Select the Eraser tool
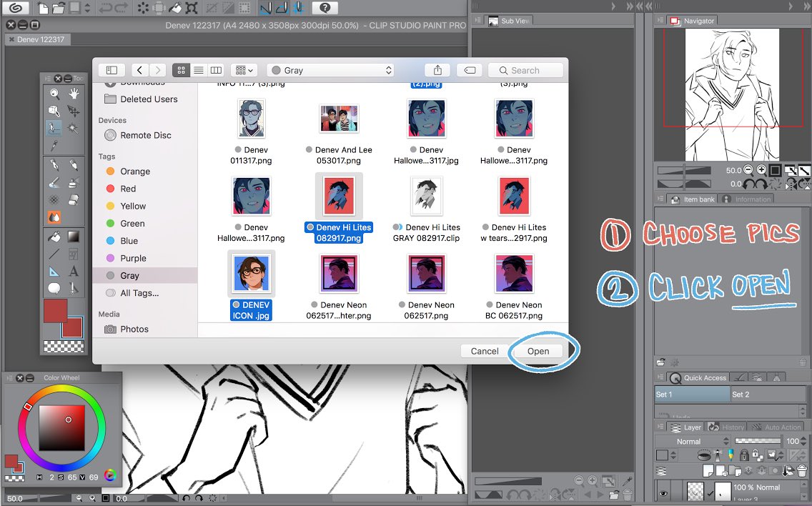Viewport: 812px width, 506px height. pyautogui.click(x=74, y=199)
